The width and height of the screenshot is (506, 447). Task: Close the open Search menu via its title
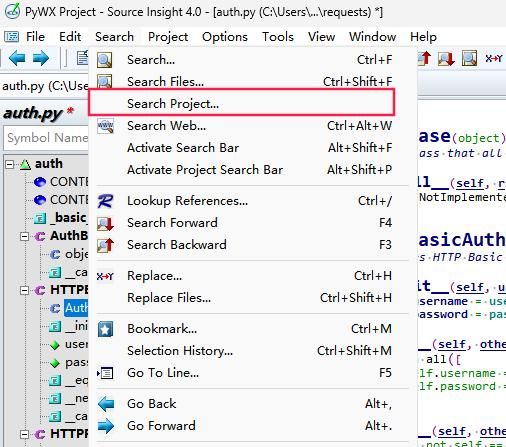(x=114, y=37)
